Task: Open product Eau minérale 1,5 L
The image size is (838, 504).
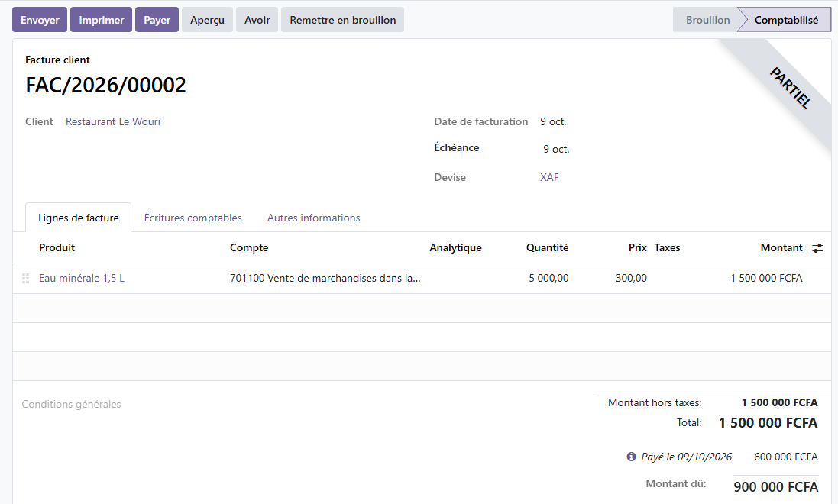Action: 82,279
